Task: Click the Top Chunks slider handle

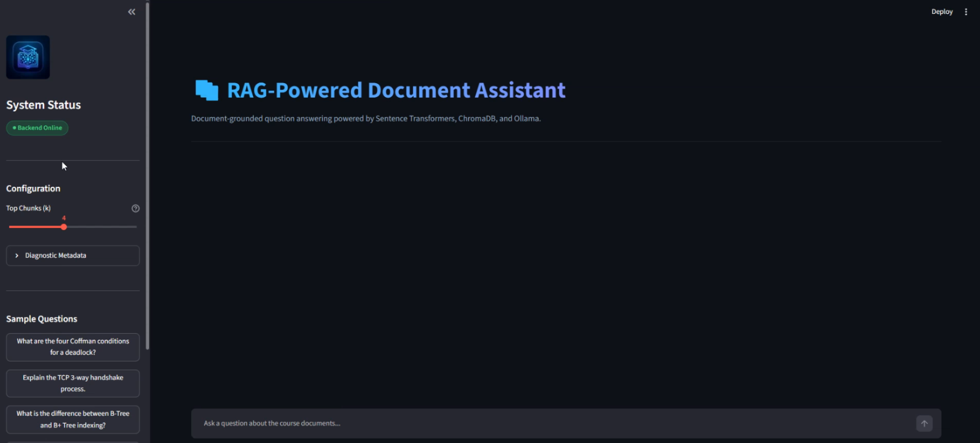Action: tap(64, 227)
